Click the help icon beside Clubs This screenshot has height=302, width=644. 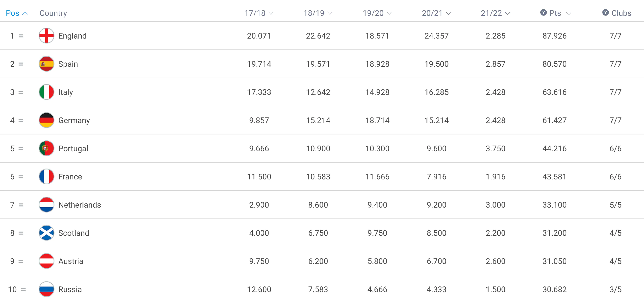coord(605,12)
